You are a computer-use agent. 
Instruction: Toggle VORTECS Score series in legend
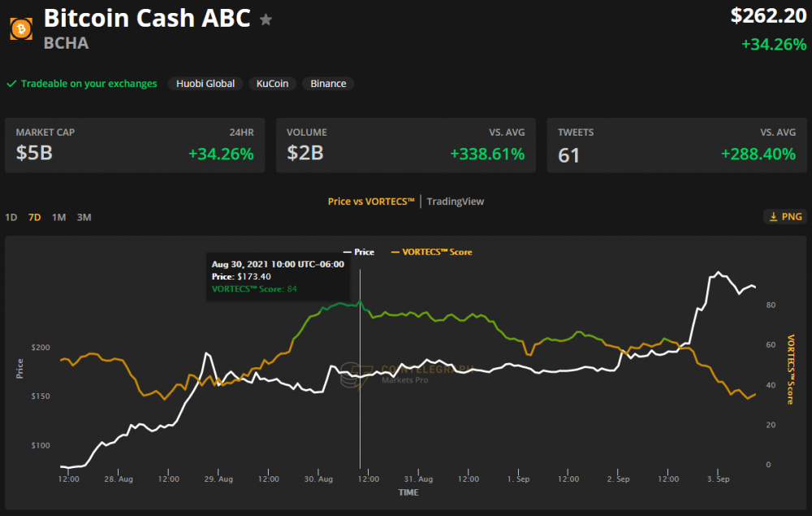pos(431,252)
